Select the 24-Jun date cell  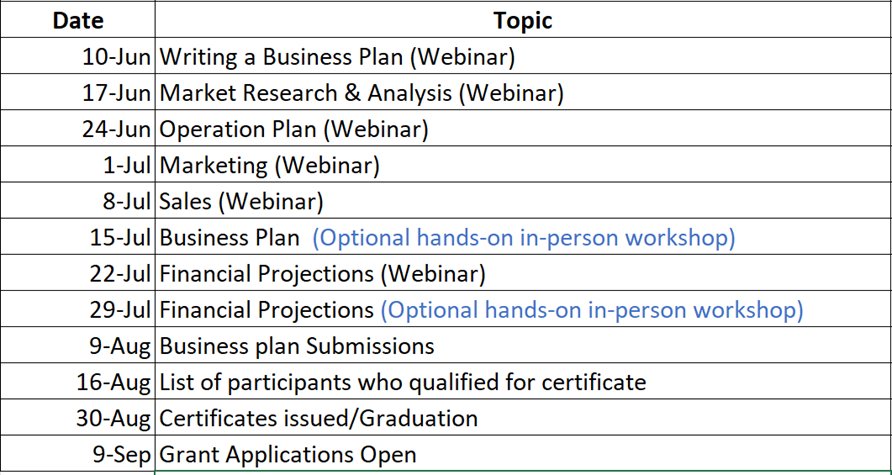tap(116, 129)
